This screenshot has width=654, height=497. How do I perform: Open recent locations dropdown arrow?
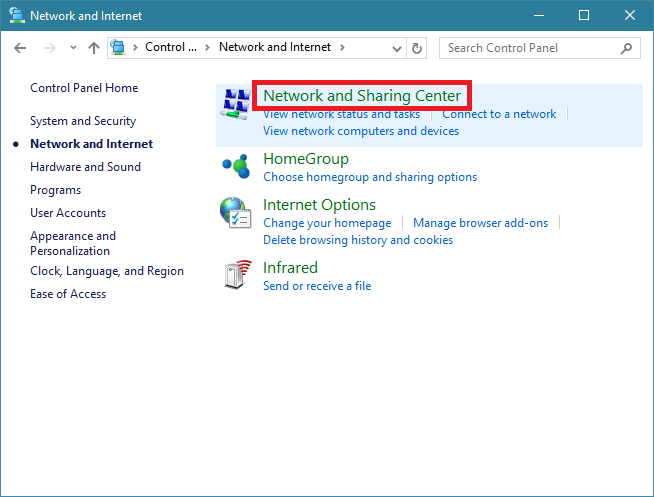73,48
